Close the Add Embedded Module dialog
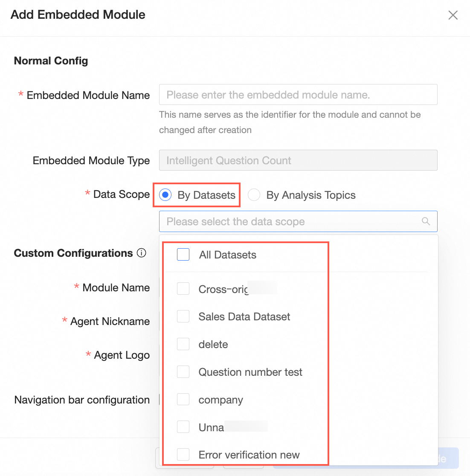Viewport: 470px width, 476px height. point(453,15)
